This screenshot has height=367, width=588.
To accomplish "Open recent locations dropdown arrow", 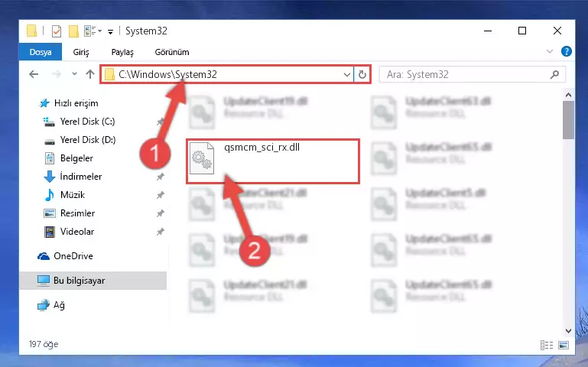I will 74,74.
